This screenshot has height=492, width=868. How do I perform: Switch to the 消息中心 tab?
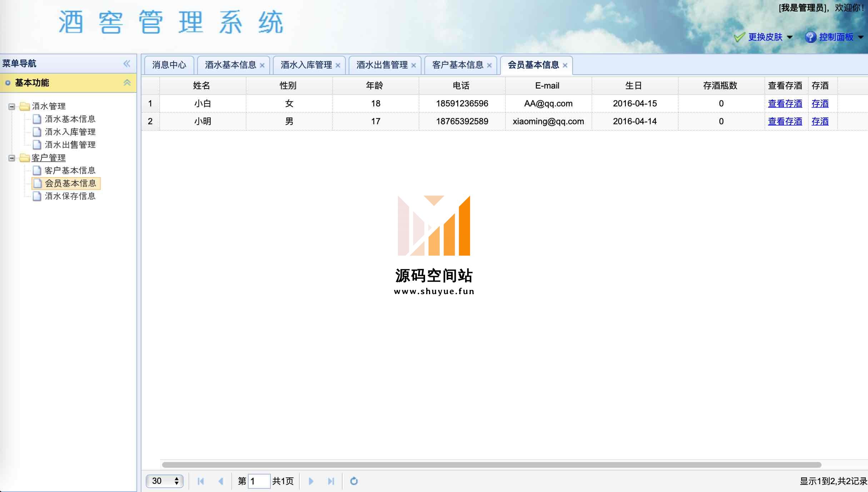tap(169, 65)
